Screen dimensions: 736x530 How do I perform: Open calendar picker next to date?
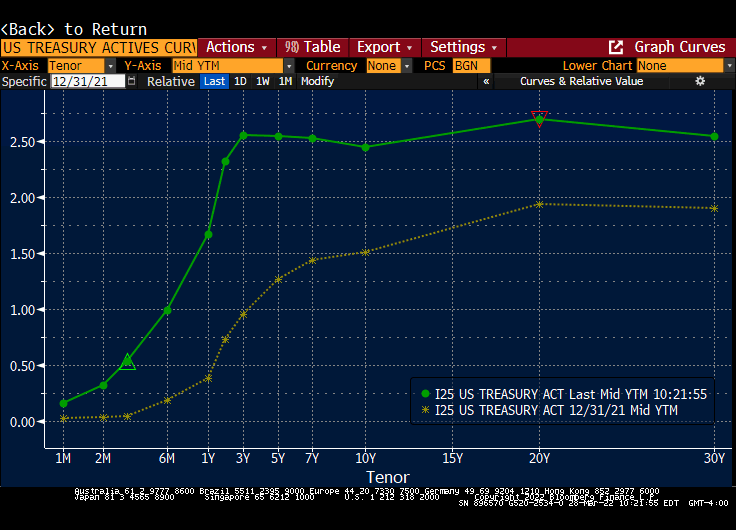132,81
